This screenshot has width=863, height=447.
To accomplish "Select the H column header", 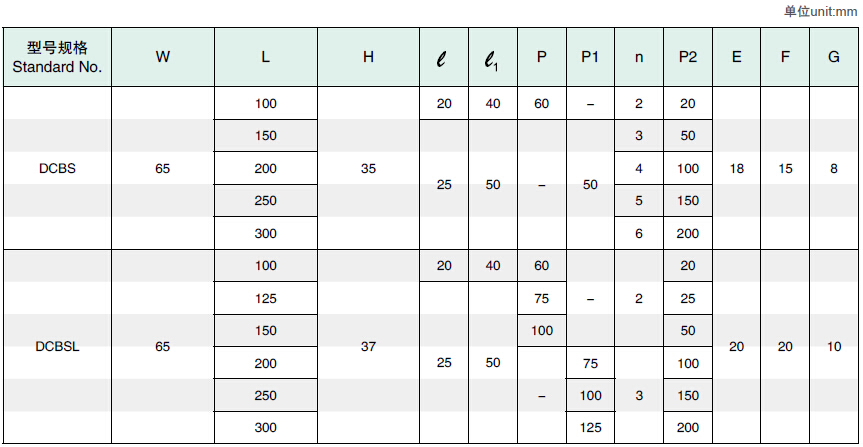I will (x=368, y=57).
